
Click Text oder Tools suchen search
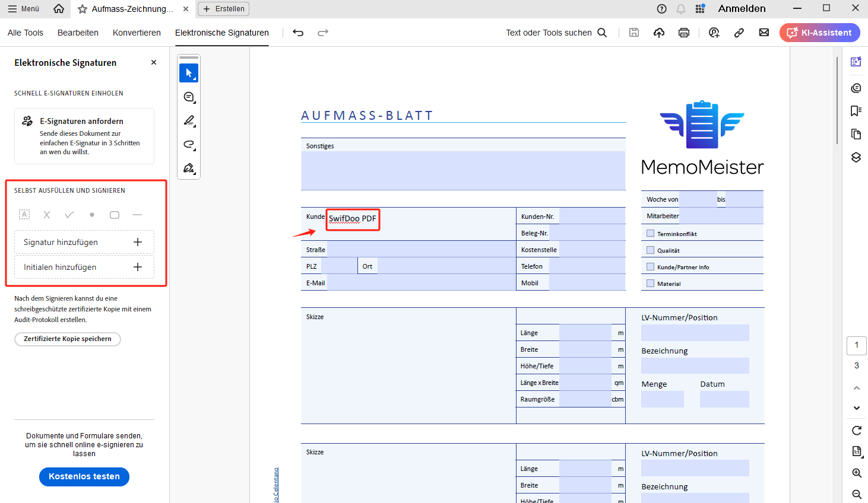(x=556, y=33)
